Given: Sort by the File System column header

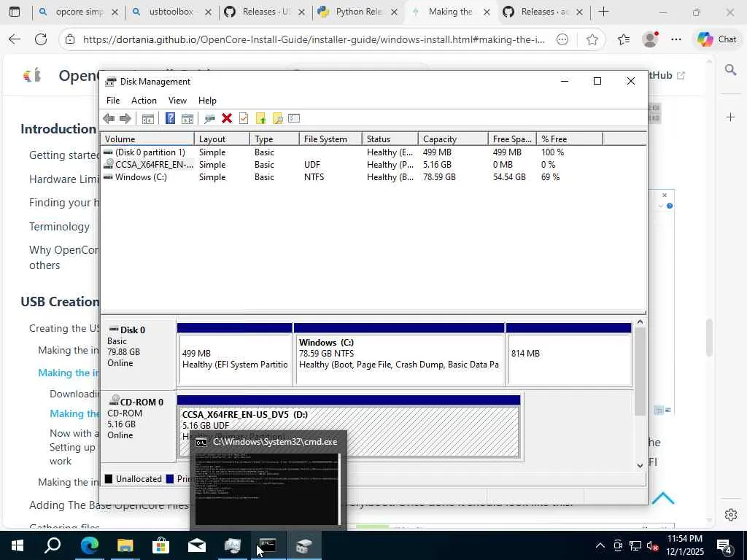Looking at the screenshot, I should [x=330, y=139].
